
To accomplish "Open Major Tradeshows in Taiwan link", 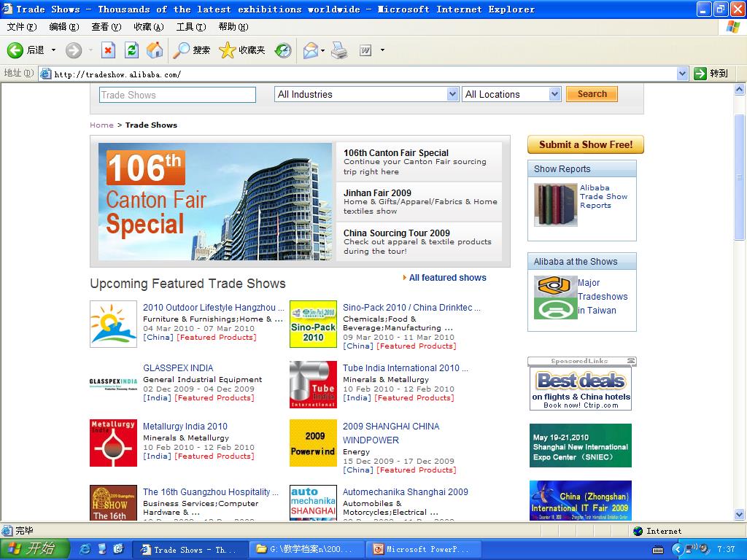I will [x=603, y=296].
